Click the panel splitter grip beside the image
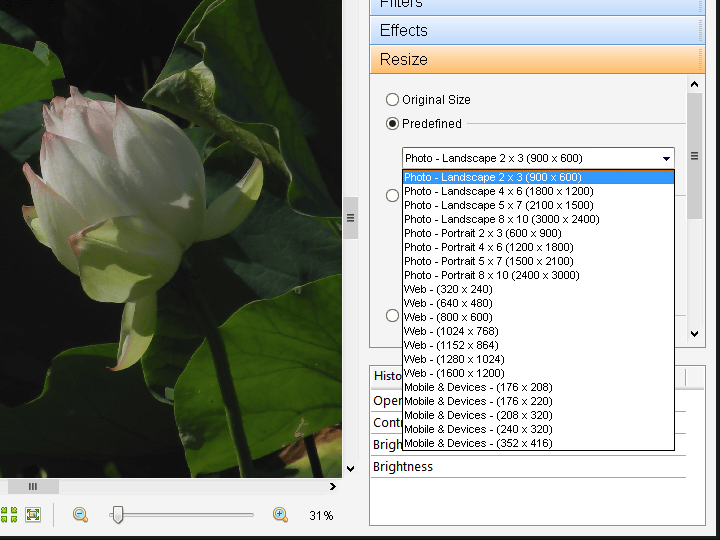 coord(351,217)
